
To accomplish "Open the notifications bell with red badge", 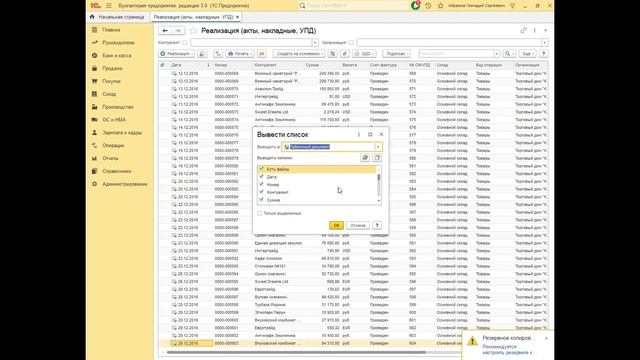I will coord(416,5).
